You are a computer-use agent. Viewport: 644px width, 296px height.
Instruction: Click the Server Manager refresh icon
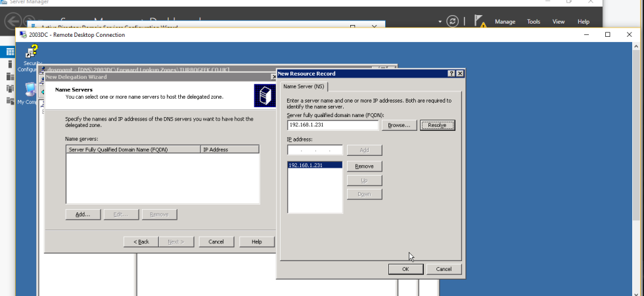point(453,21)
